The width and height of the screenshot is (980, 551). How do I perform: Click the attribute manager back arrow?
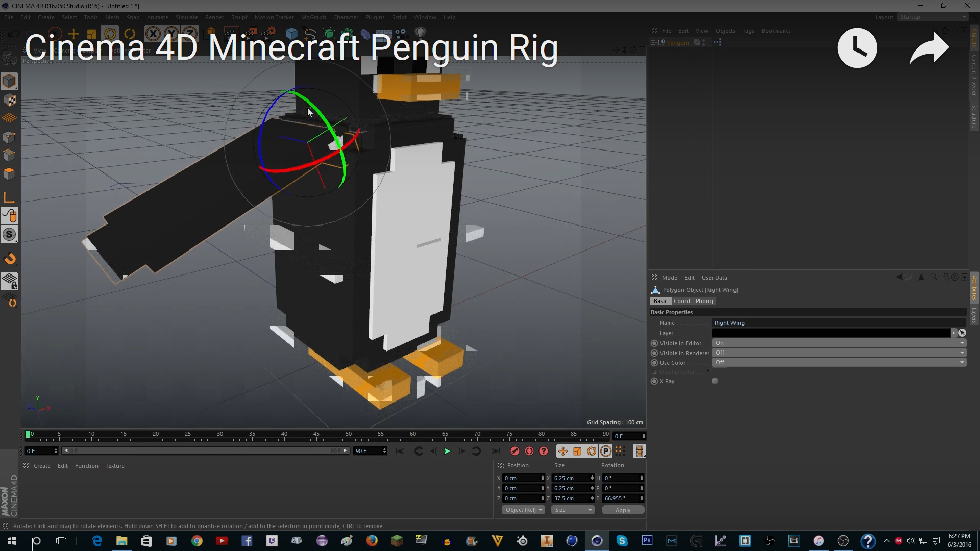point(899,277)
